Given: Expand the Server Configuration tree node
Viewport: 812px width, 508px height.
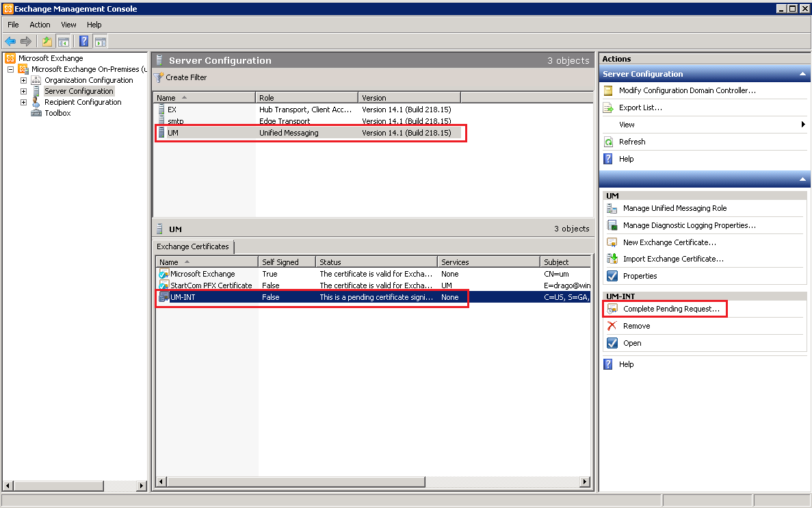Looking at the screenshot, I should coord(23,91).
